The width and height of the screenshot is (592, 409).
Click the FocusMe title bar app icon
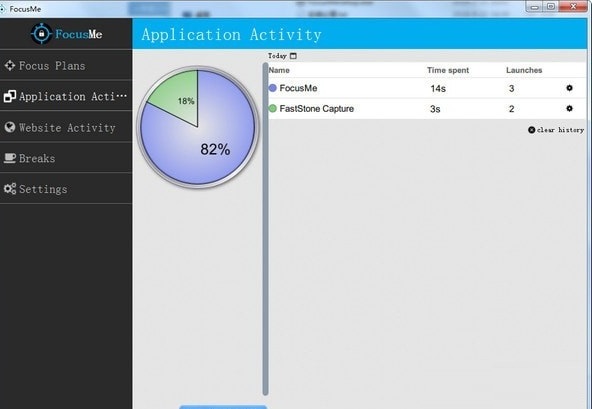[x=3, y=9]
